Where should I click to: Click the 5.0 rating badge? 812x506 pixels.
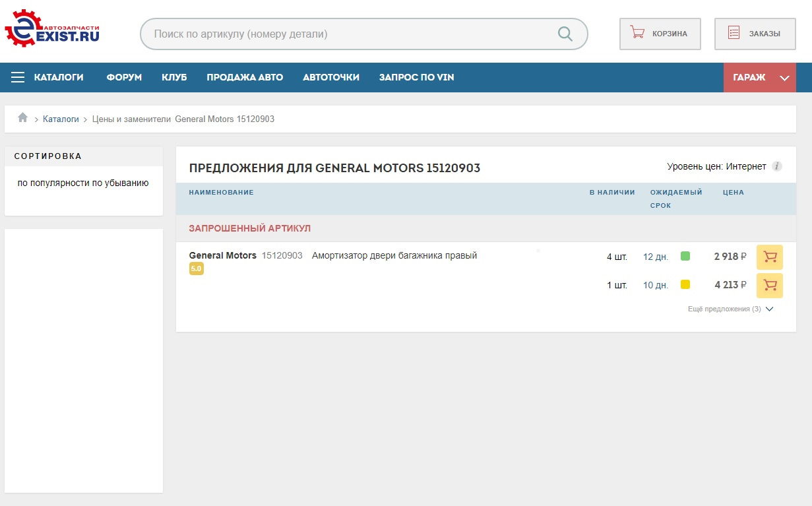click(196, 269)
